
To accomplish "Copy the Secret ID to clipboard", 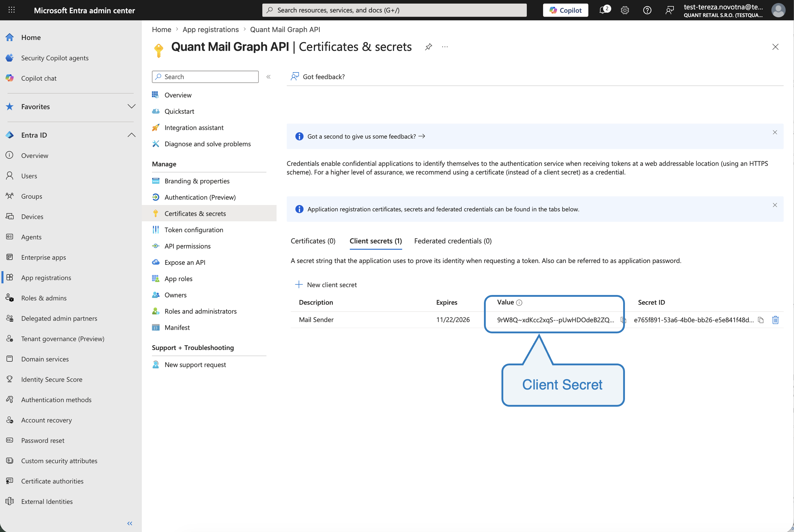I will point(760,320).
